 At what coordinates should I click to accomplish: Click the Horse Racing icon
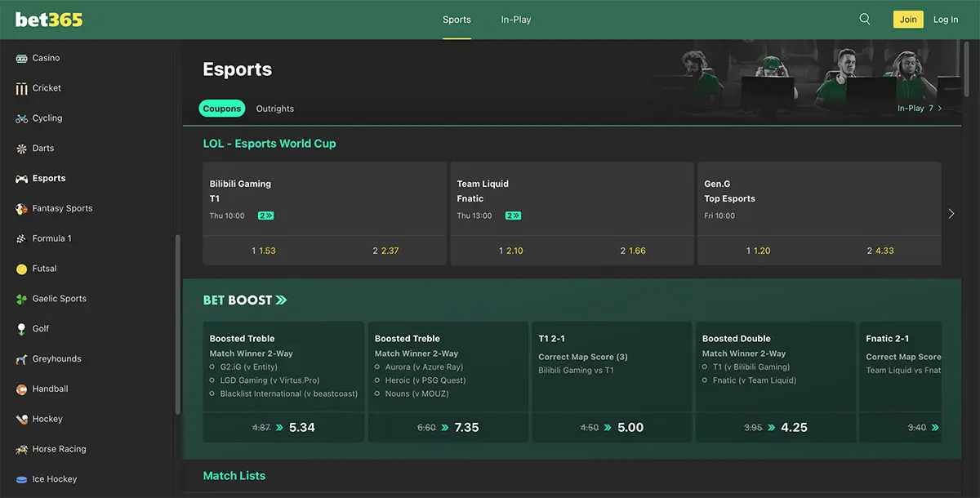(22, 449)
